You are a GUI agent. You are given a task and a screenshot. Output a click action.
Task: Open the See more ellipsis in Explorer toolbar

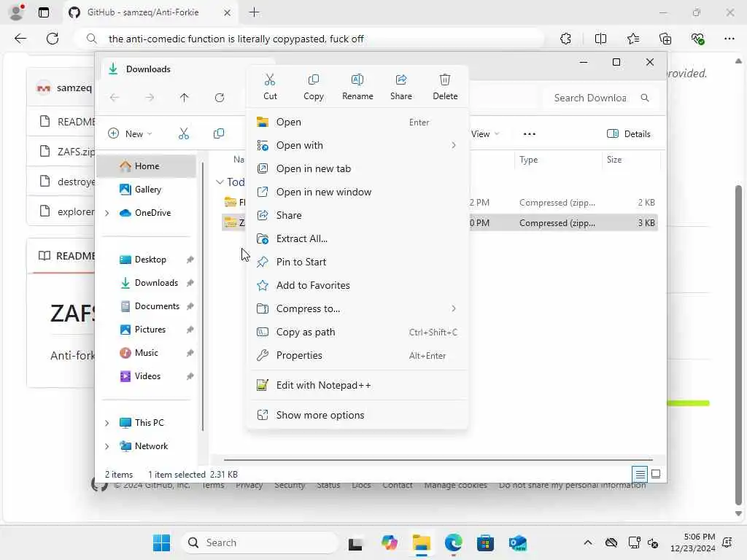530,134
